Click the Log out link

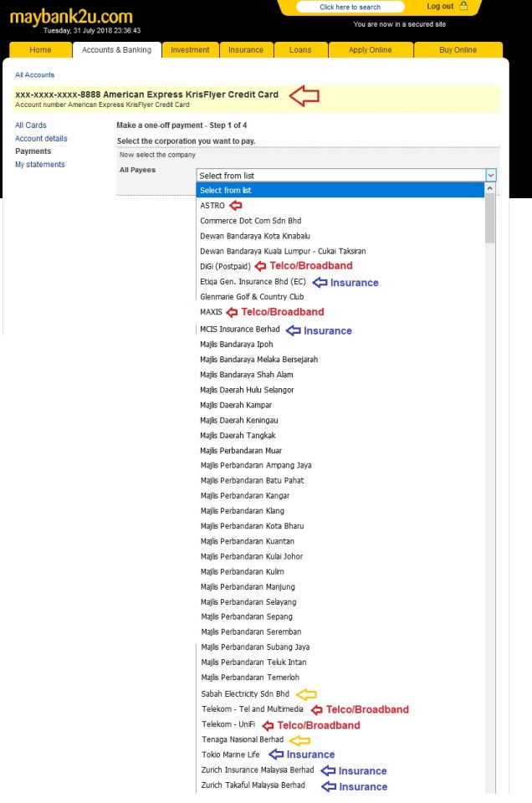440,7
